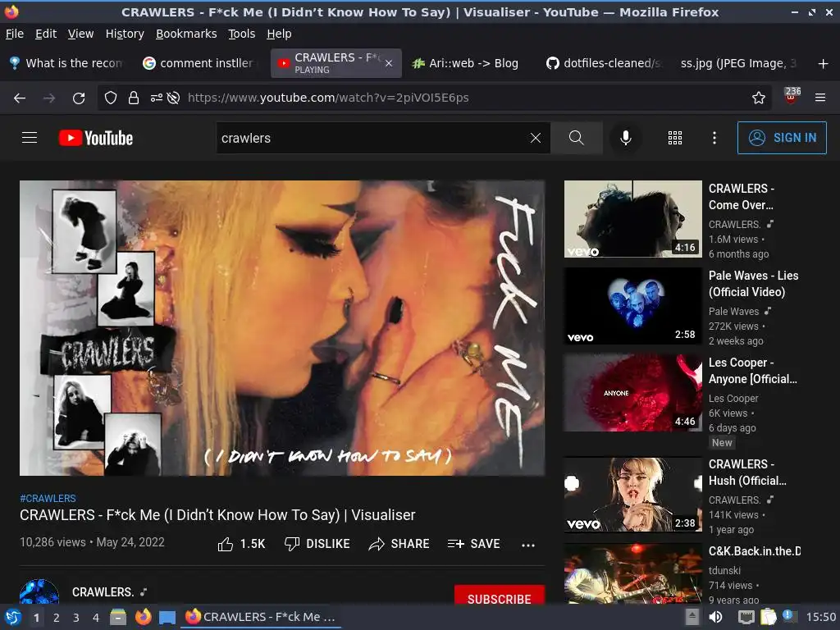Switch to workspace 3 in the taskbar
840x630 pixels.
(x=76, y=618)
